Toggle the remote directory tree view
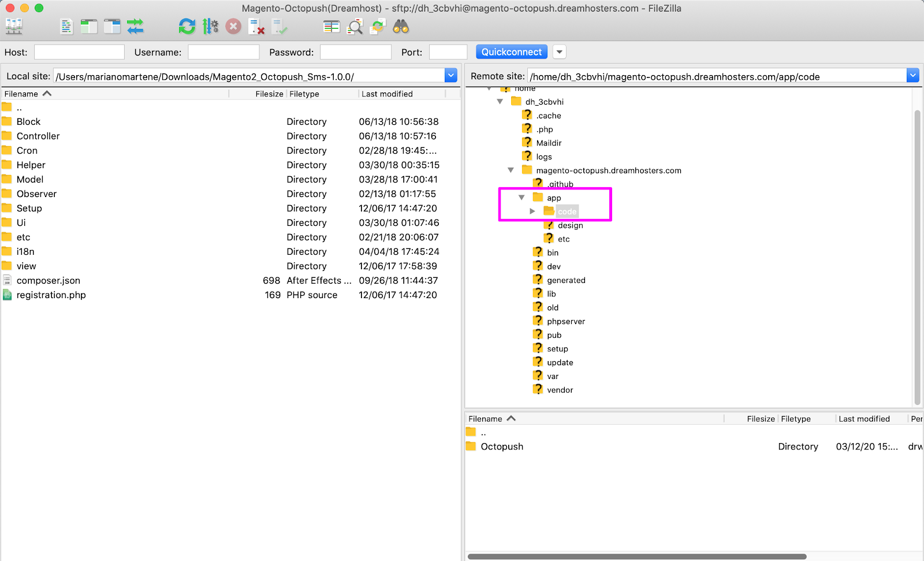Viewport: 924px width, 561px height. click(112, 27)
